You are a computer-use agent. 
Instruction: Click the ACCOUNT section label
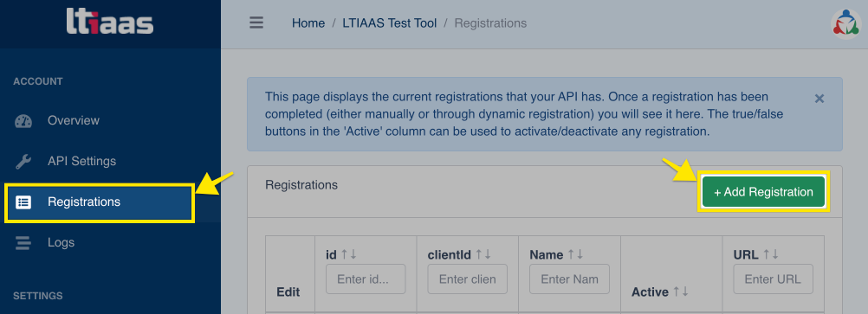tap(38, 81)
